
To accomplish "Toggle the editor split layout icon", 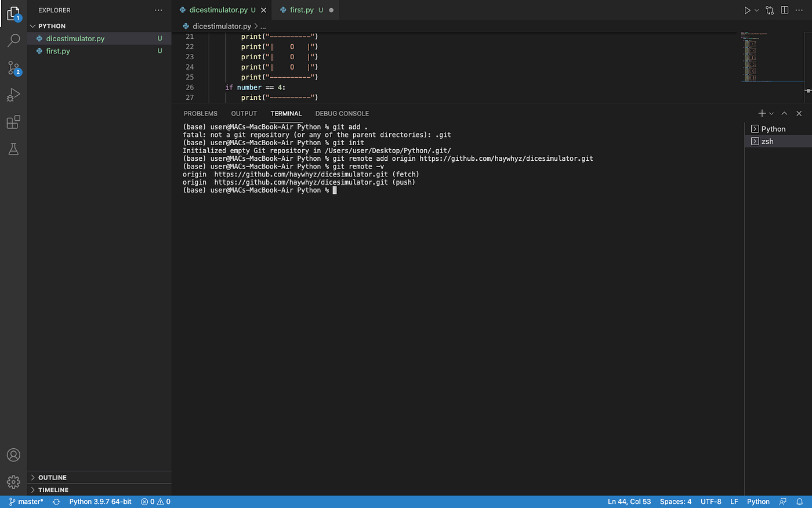I will [784, 10].
